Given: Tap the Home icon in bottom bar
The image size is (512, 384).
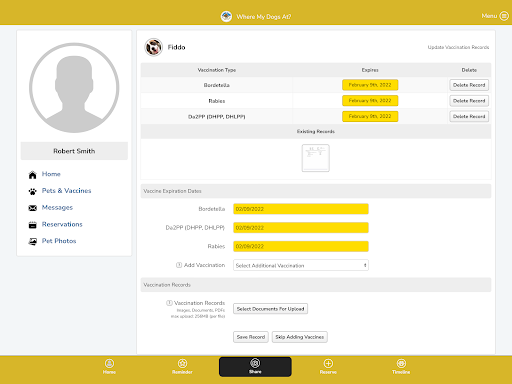Looking at the screenshot, I should tap(109, 363).
